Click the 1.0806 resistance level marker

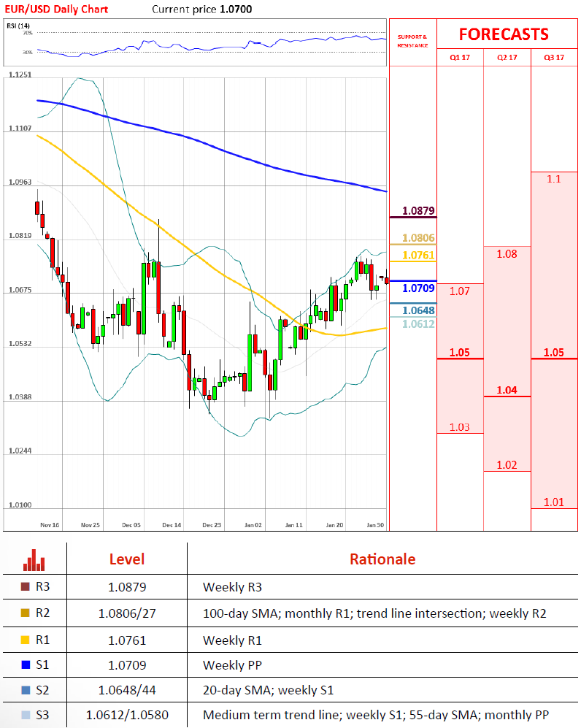(x=418, y=238)
